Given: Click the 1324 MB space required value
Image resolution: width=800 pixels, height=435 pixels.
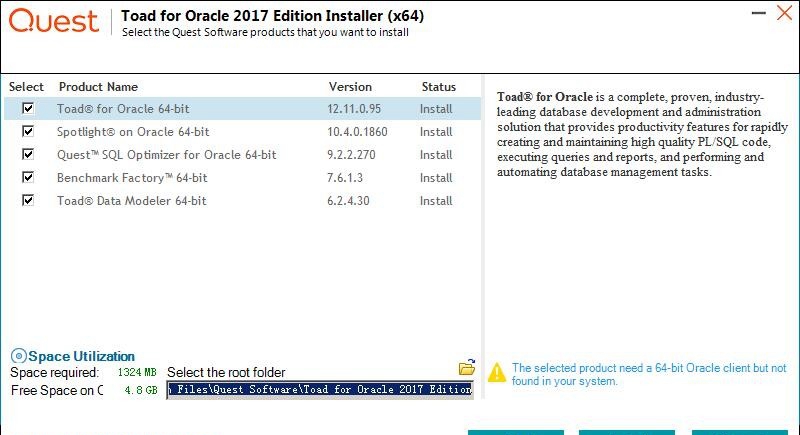Looking at the screenshot, I should pos(137,372).
